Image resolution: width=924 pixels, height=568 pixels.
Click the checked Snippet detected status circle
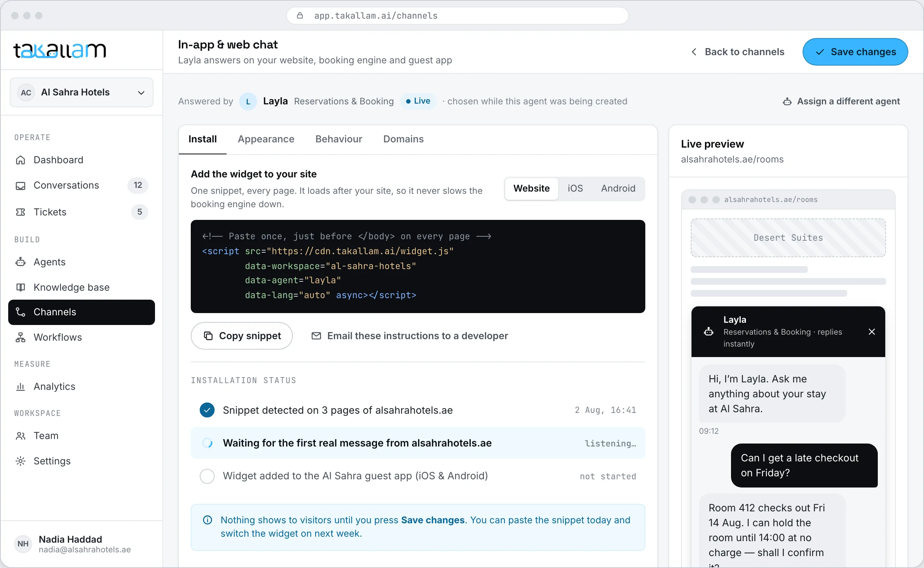point(207,410)
